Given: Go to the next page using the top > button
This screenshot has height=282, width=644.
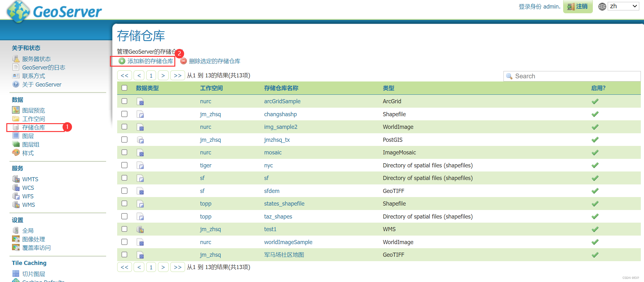Looking at the screenshot, I should (163, 75).
